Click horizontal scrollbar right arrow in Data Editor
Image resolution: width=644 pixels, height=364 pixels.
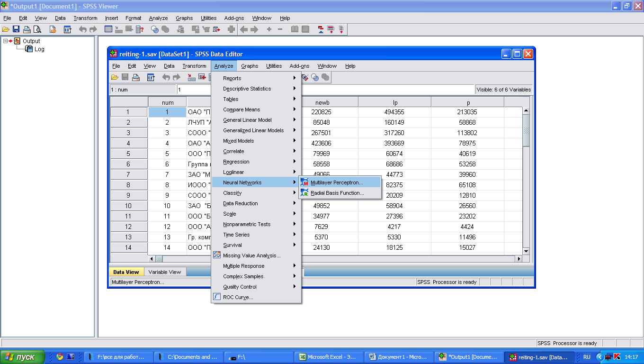click(519, 259)
